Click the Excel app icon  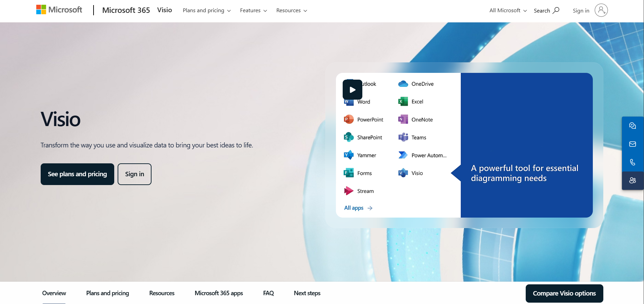click(403, 101)
